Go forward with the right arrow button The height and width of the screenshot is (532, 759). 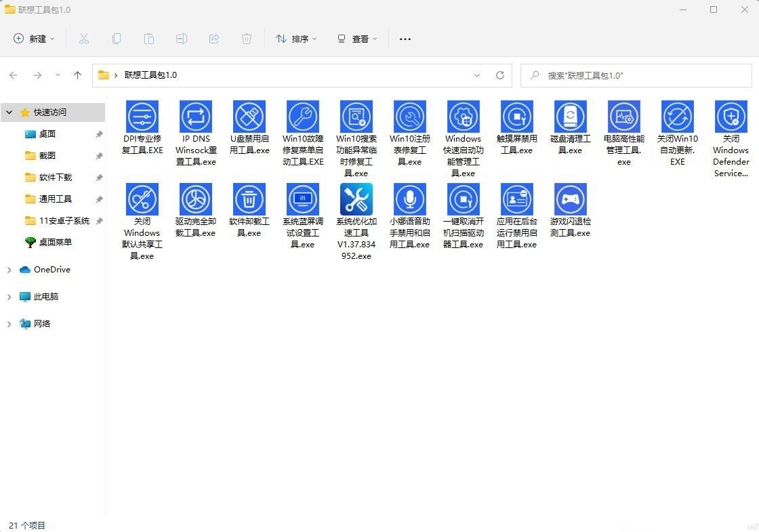tap(37, 75)
